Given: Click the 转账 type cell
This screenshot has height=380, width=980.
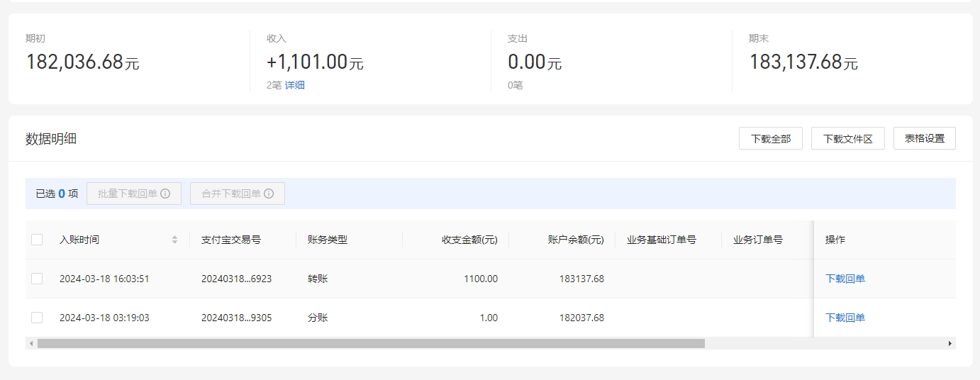Looking at the screenshot, I should point(318,279).
